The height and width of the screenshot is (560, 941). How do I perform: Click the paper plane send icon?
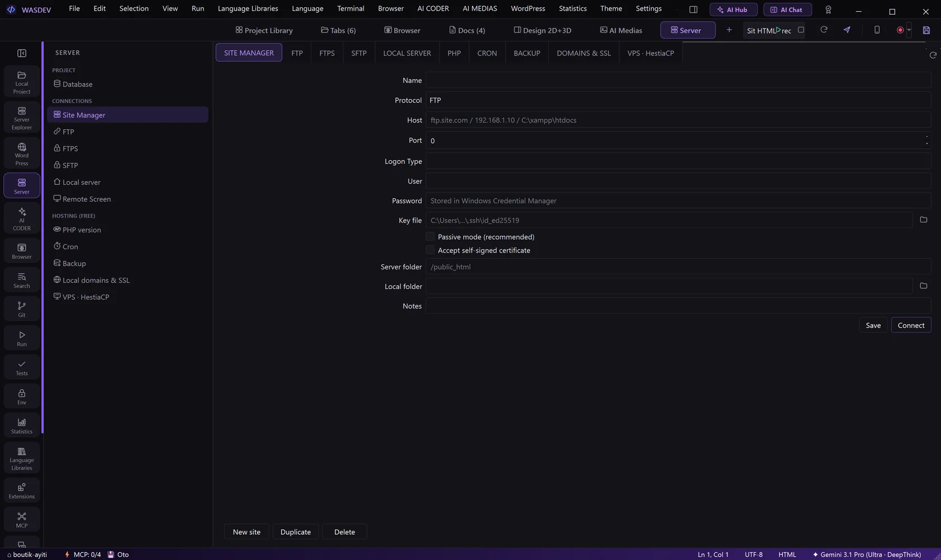[x=847, y=30]
